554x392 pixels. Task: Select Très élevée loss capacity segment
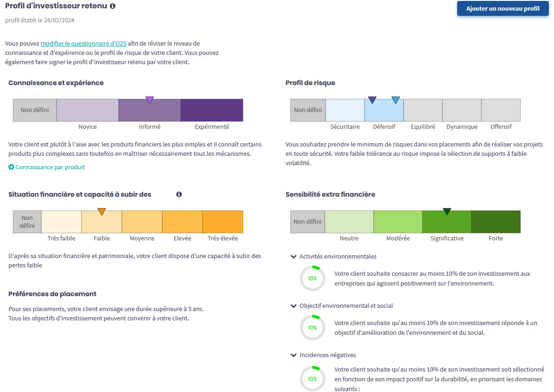[x=223, y=222]
